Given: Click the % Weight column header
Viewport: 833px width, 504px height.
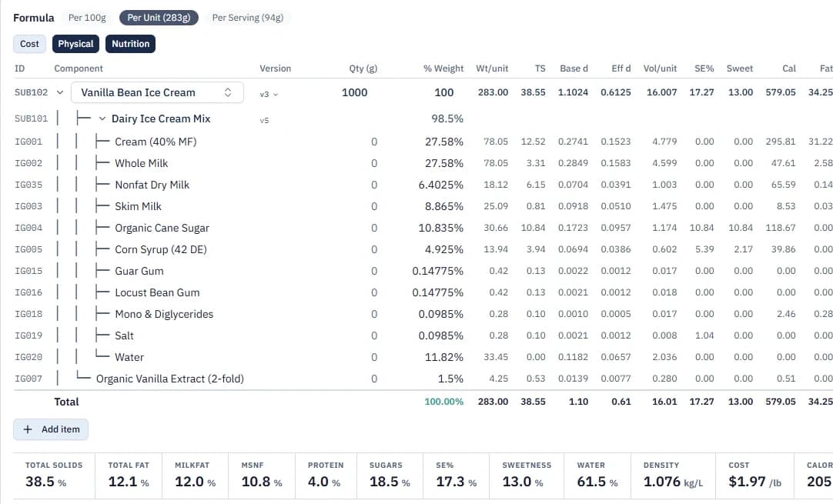Looking at the screenshot, I should [x=443, y=68].
